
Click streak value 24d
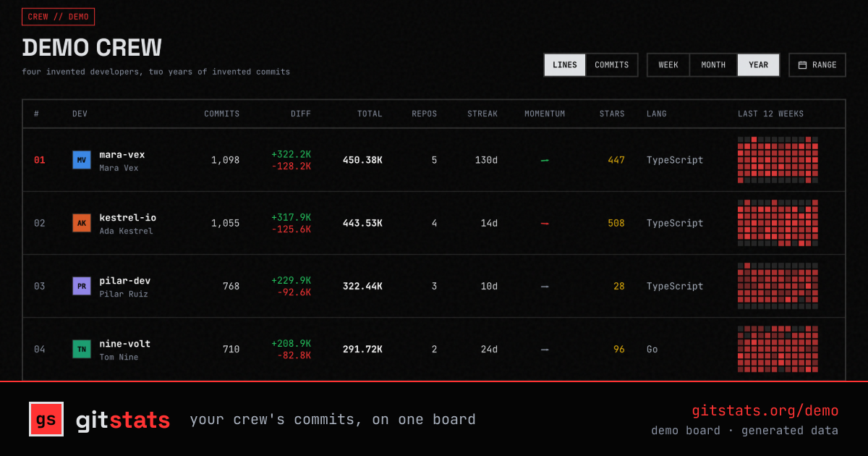pos(489,349)
